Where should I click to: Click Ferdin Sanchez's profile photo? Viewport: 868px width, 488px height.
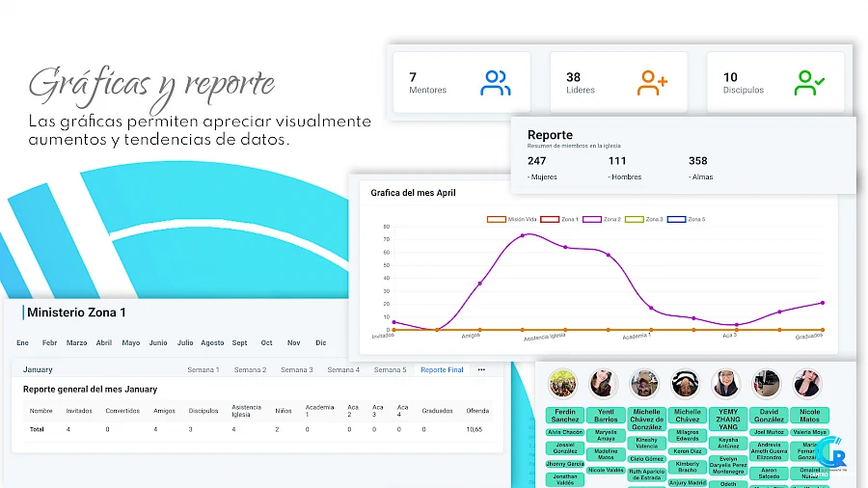pyautogui.click(x=563, y=384)
